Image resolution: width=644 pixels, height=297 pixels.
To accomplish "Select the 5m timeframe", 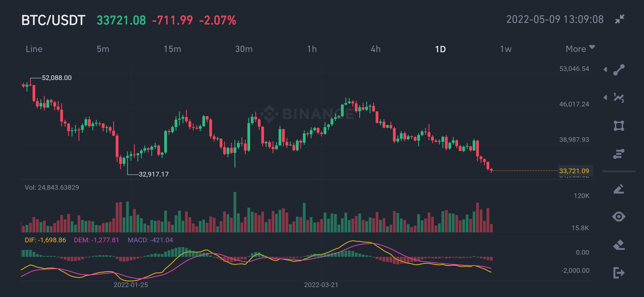I will point(103,49).
